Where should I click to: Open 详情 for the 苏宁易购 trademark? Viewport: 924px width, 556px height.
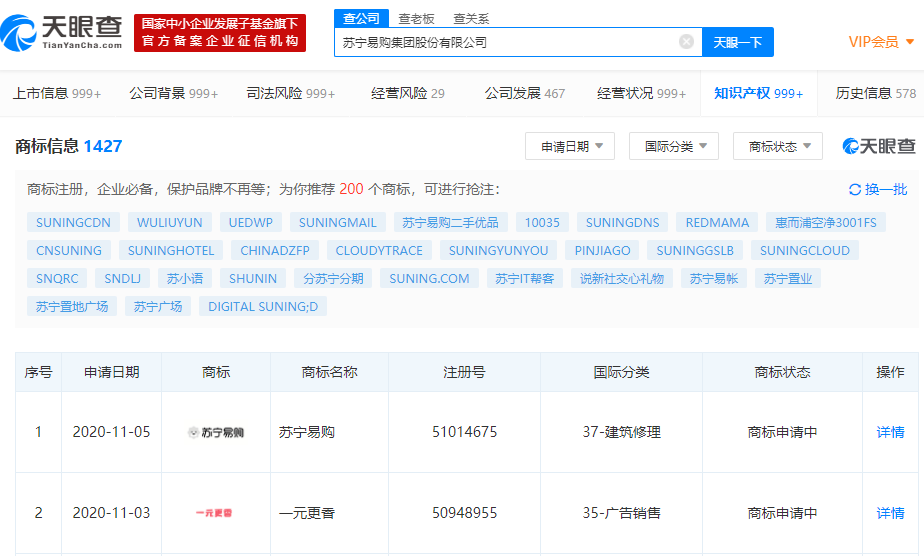tap(890, 432)
